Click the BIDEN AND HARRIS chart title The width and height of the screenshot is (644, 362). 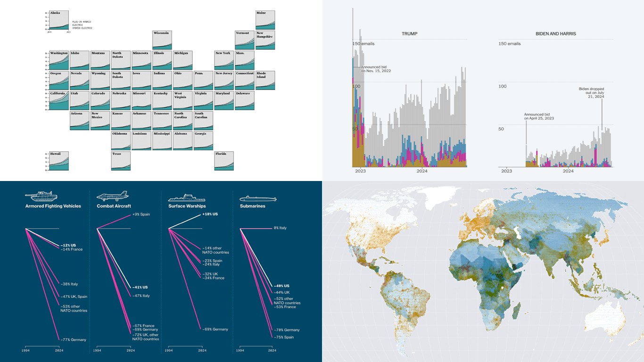pyautogui.click(x=556, y=34)
